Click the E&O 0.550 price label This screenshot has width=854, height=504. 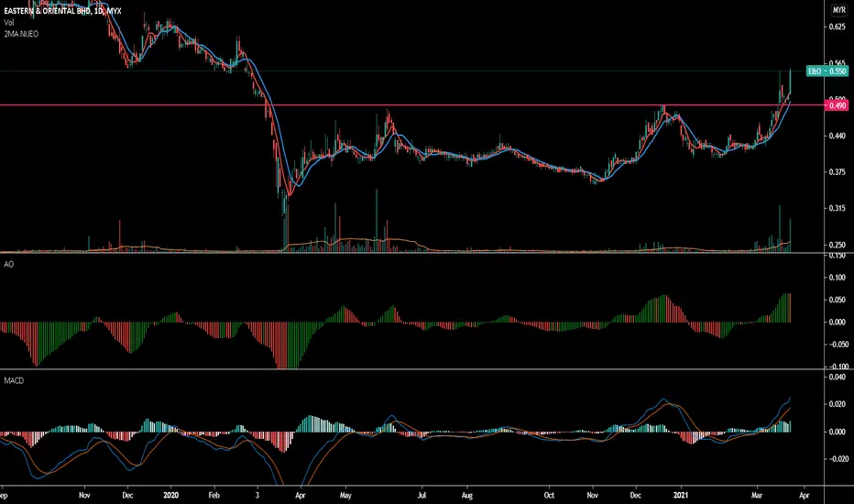coord(827,71)
